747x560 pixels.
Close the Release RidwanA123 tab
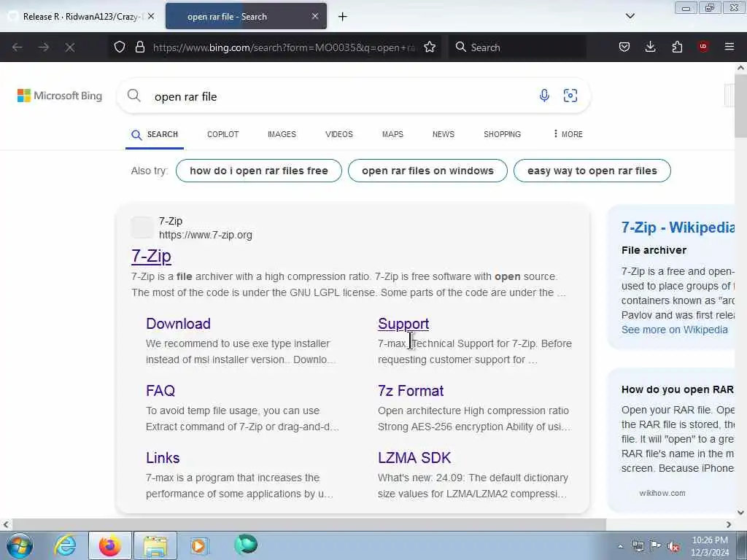pos(151,16)
